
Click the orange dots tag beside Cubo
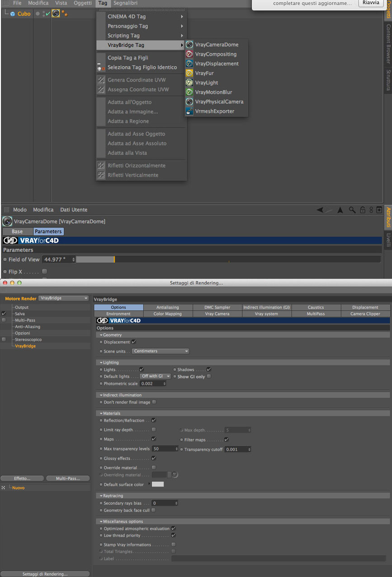coord(64,14)
